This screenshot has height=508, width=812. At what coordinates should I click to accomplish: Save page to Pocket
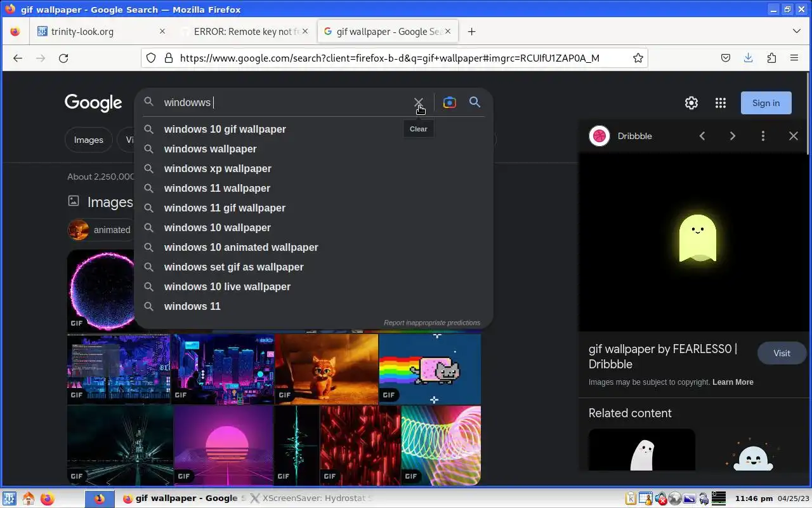click(x=726, y=58)
